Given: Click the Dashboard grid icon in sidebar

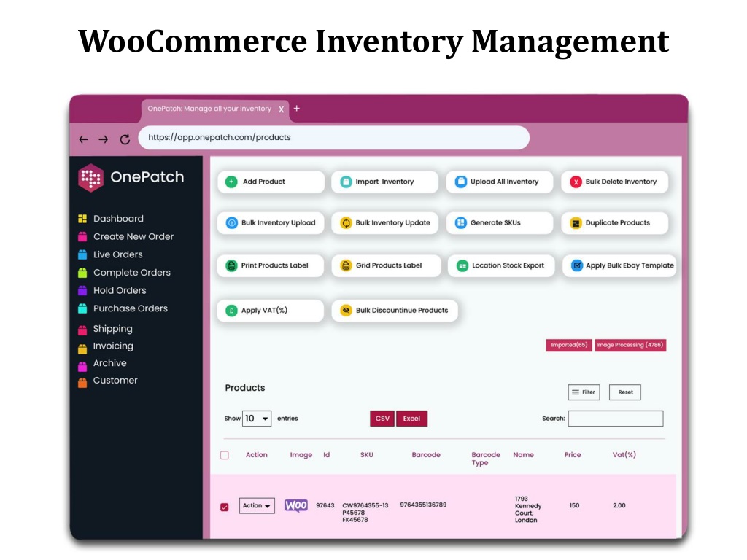Looking at the screenshot, I should point(82,219).
